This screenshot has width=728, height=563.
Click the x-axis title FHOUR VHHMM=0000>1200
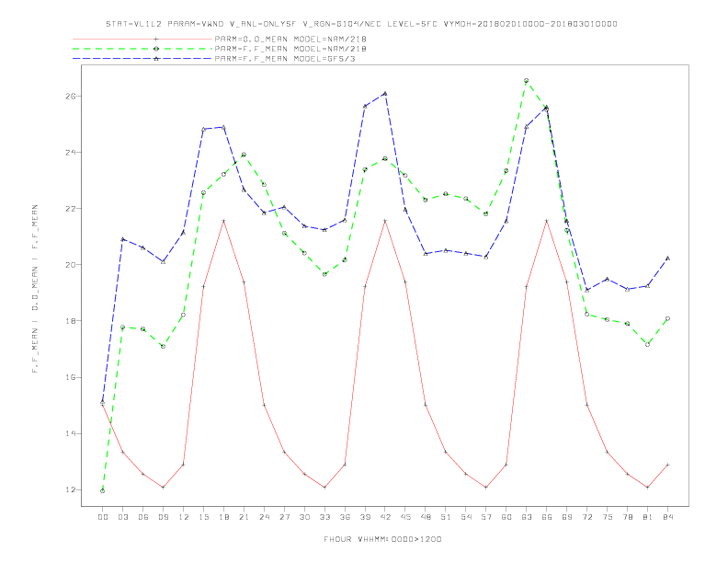click(382, 539)
